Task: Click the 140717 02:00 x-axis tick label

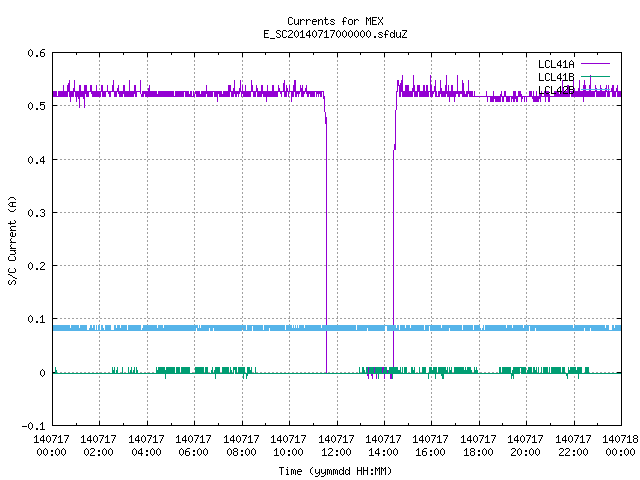Action: pyautogui.click(x=98, y=446)
